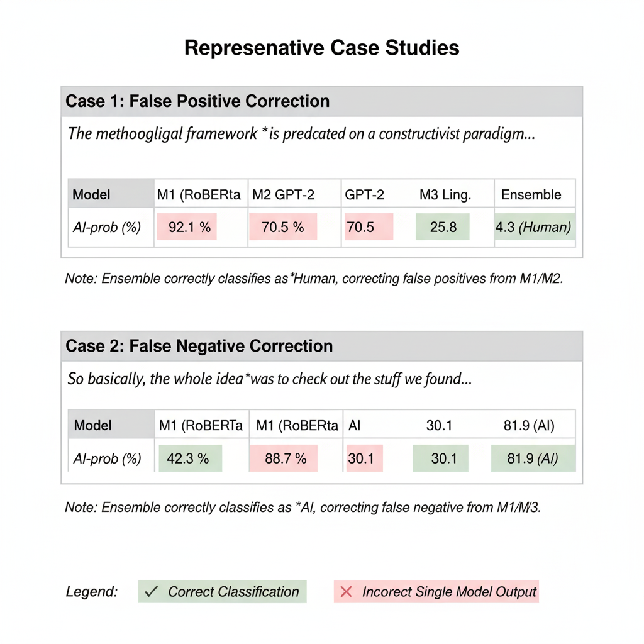Click the note about correcting false negative

[x=303, y=507]
